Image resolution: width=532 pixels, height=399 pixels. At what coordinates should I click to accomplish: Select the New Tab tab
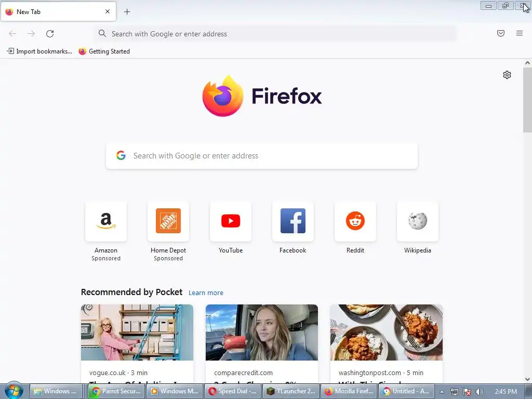58,11
